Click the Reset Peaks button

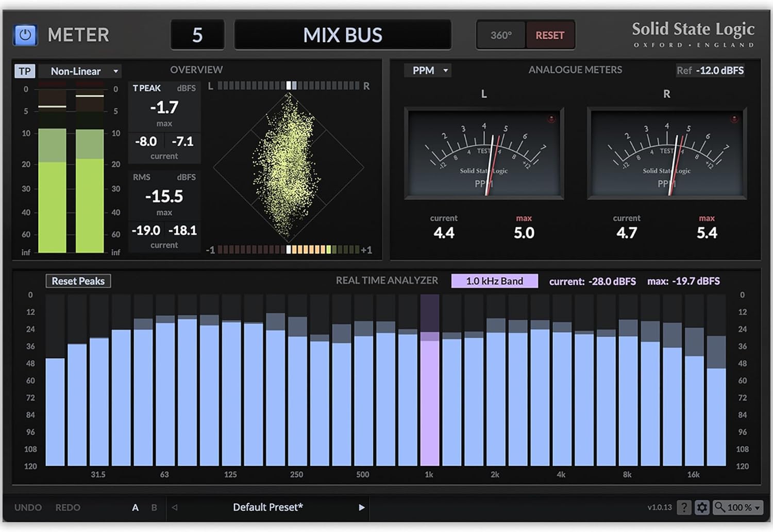pos(78,281)
